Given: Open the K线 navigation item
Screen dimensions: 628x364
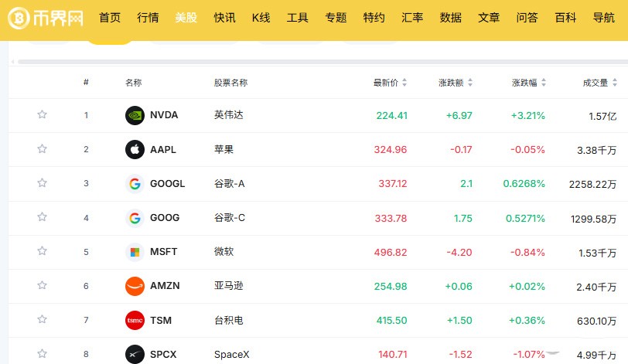Looking at the screenshot, I should tap(261, 18).
